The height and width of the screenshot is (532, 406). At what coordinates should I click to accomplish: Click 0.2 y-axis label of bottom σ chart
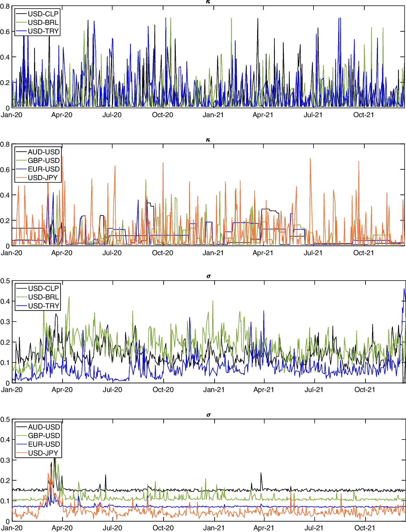[x=5, y=480]
